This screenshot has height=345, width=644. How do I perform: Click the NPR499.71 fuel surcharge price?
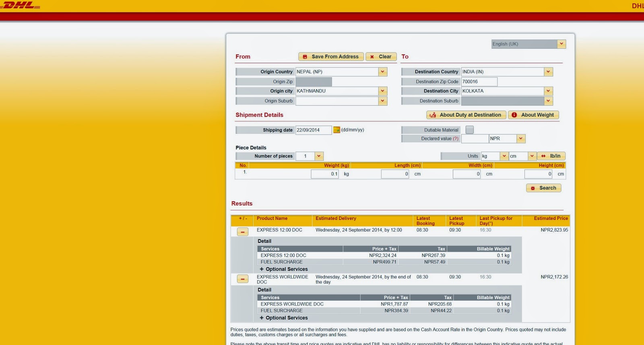pyautogui.click(x=385, y=262)
